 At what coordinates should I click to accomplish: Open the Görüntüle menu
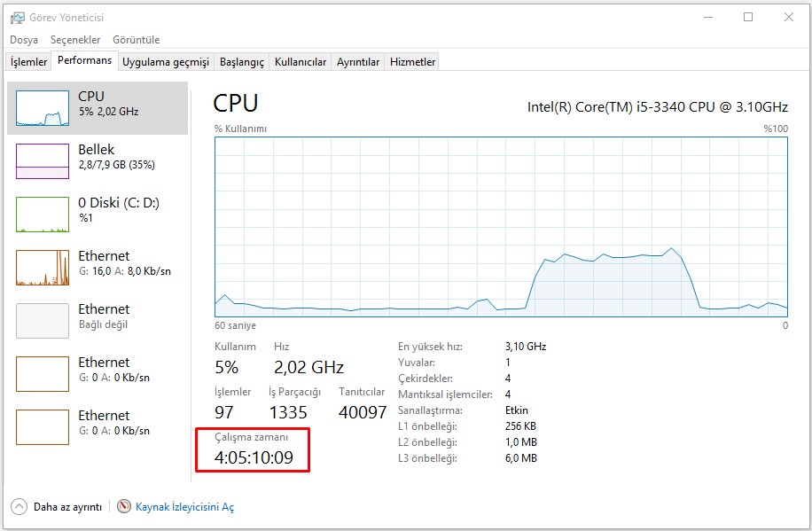tap(136, 40)
